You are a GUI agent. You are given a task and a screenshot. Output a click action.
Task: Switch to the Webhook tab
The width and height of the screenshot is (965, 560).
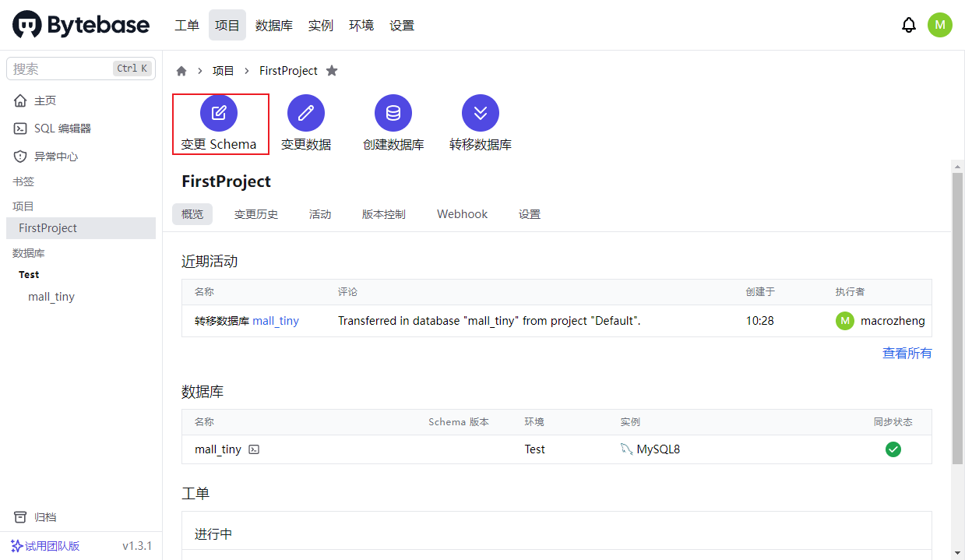tap(463, 214)
